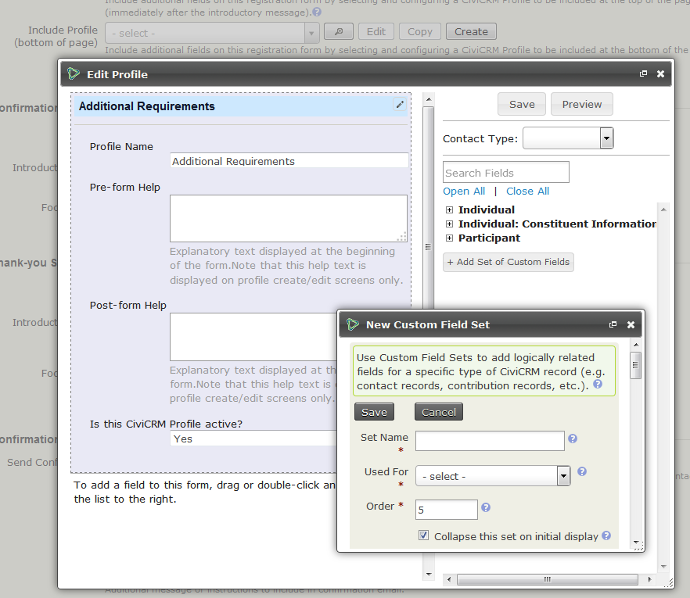Viewport: 690px width, 598px height.
Task: Expand Individual: Constituent Information group
Action: (450, 224)
